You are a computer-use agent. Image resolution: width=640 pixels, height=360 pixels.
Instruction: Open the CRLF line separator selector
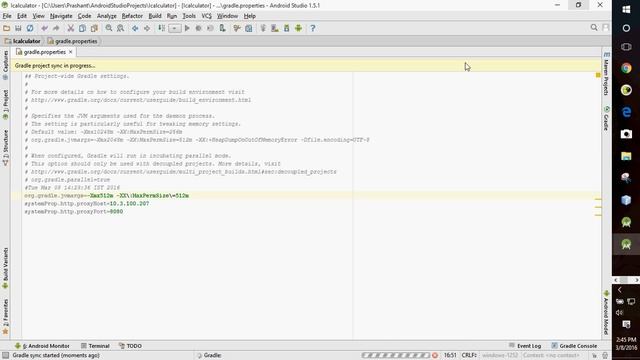pos(469,356)
